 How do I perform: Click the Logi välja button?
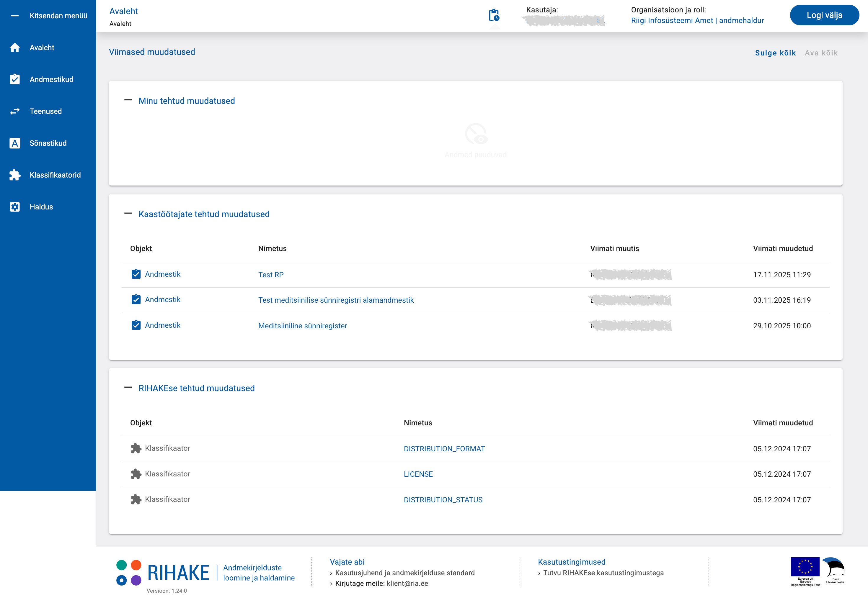tap(824, 15)
